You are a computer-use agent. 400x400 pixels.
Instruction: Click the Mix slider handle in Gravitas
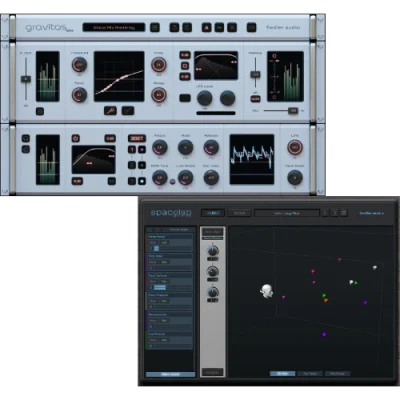click(293, 111)
